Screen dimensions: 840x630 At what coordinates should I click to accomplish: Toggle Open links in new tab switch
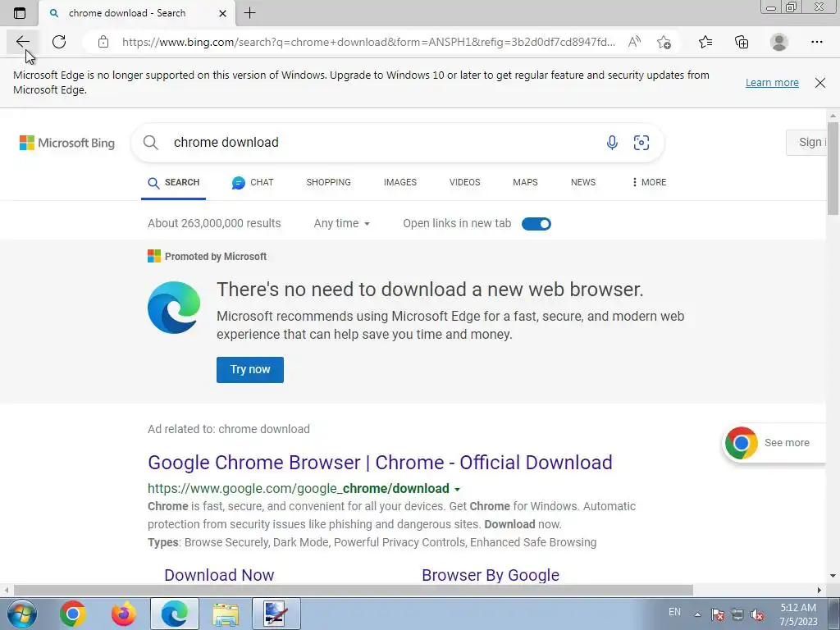536,223
